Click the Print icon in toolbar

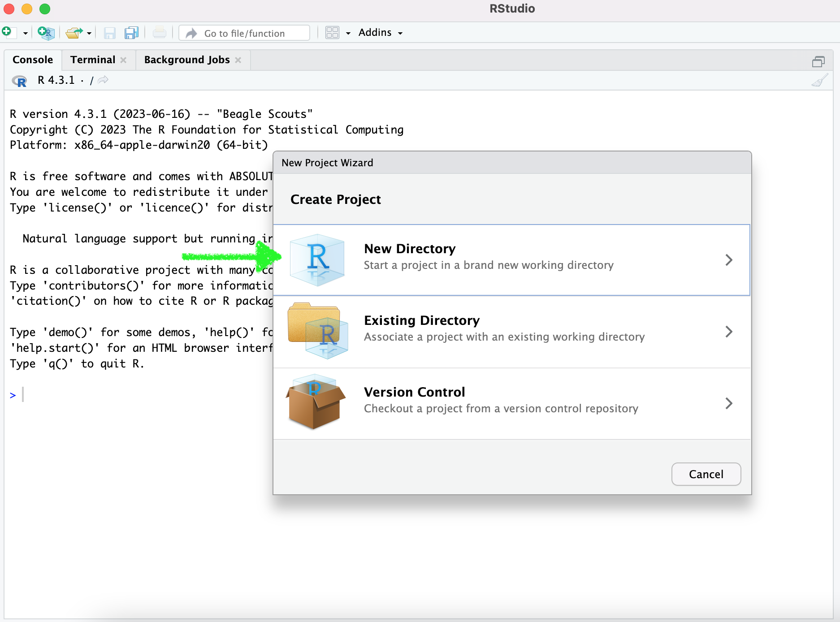click(x=159, y=33)
